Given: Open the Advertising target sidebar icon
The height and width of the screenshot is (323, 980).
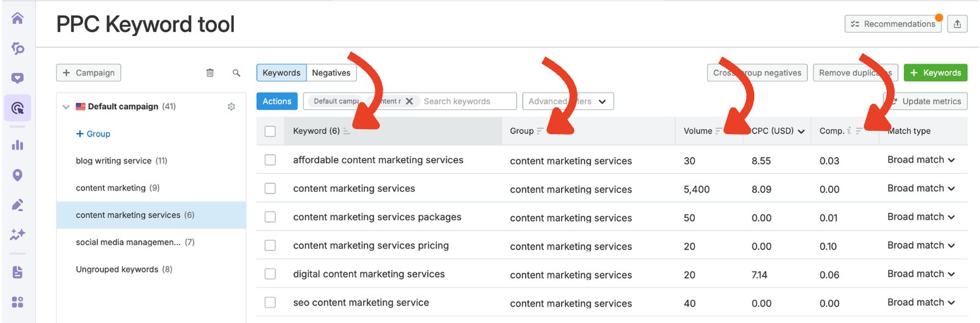Looking at the screenshot, I should (x=17, y=108).
